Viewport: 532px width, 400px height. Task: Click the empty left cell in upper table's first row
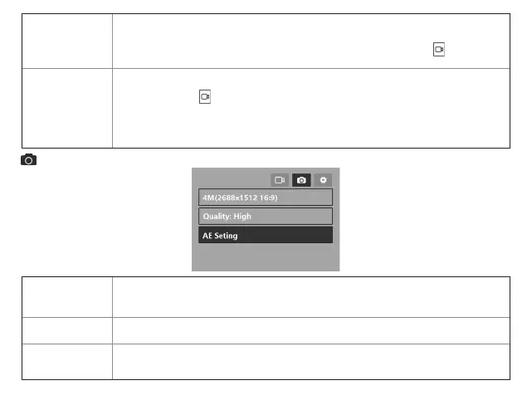coord(67,41)
